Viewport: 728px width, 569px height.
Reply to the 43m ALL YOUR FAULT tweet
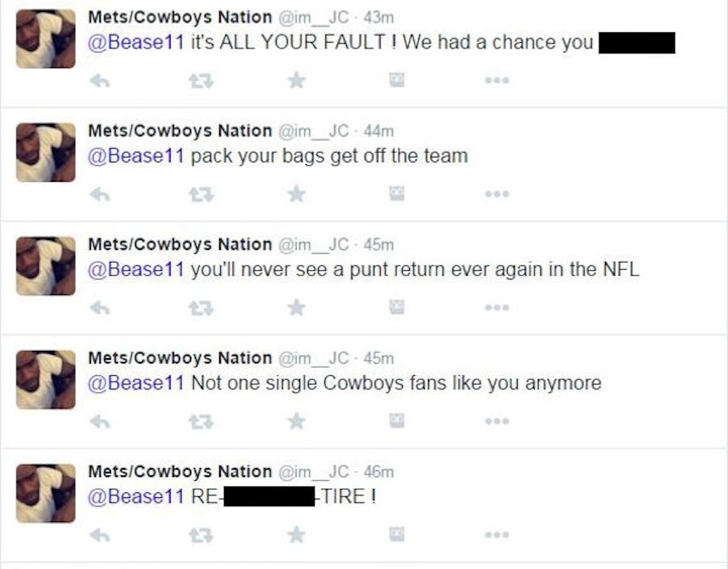click(99, 80)
